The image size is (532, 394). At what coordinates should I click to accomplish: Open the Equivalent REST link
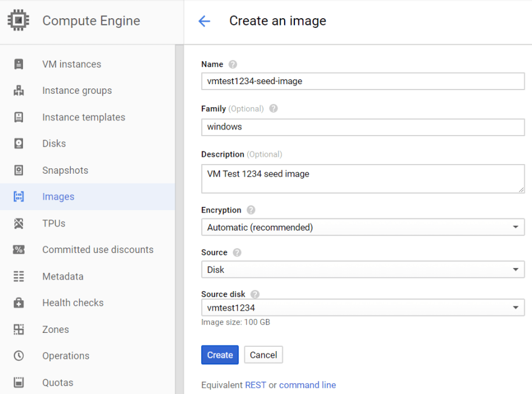pyautogui.click(x=256, y=385)
